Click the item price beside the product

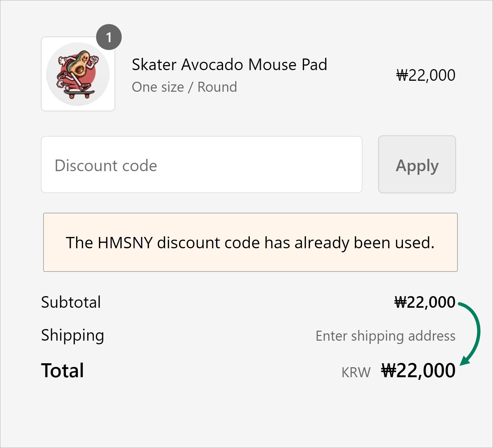pos(426,75)
